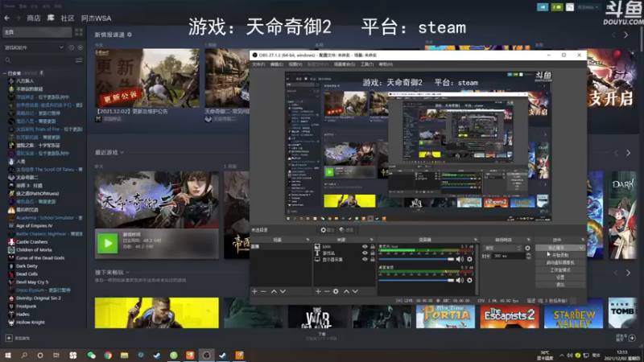644x362 pixels.
Task: Remove source with minus icon in OBS
Action: 327,291
